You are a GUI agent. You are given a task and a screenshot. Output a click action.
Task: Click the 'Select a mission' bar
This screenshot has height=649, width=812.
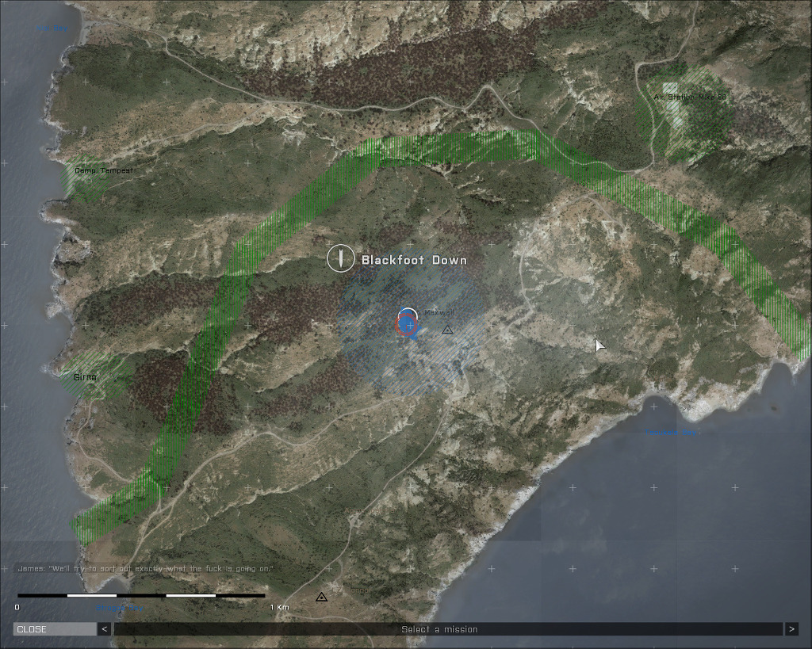(439, 629)
